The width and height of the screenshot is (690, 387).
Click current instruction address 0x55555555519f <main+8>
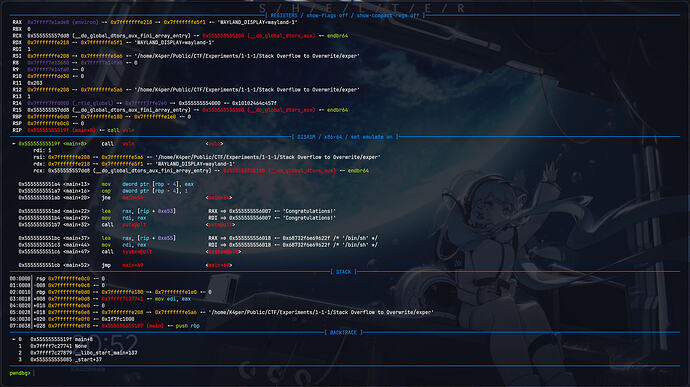click(x=52, y=144)
